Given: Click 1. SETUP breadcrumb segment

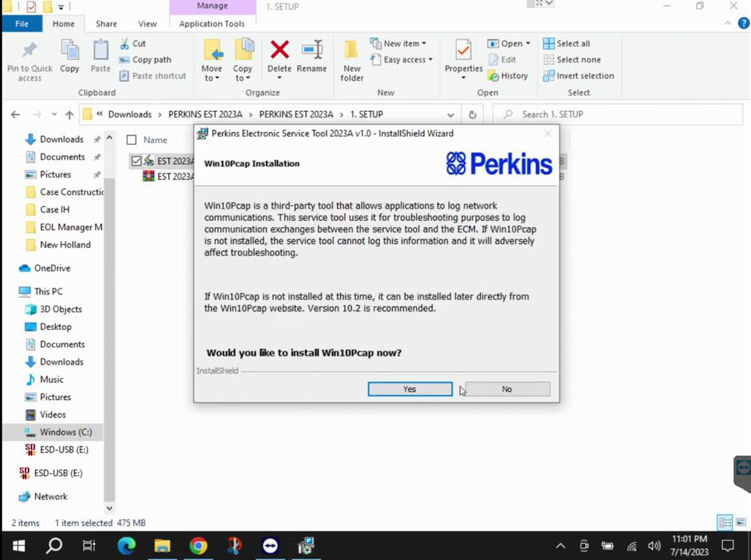Looking at the screenshot, I should (367, 114).
